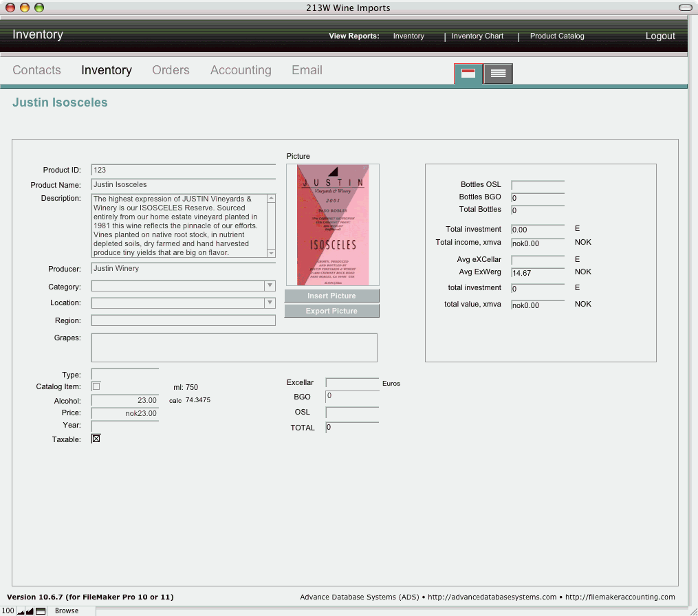The height and width of the screenshot is (616, 698).
Task: Click the zoom out icon in status bar
Action: (x=21, y=611)
